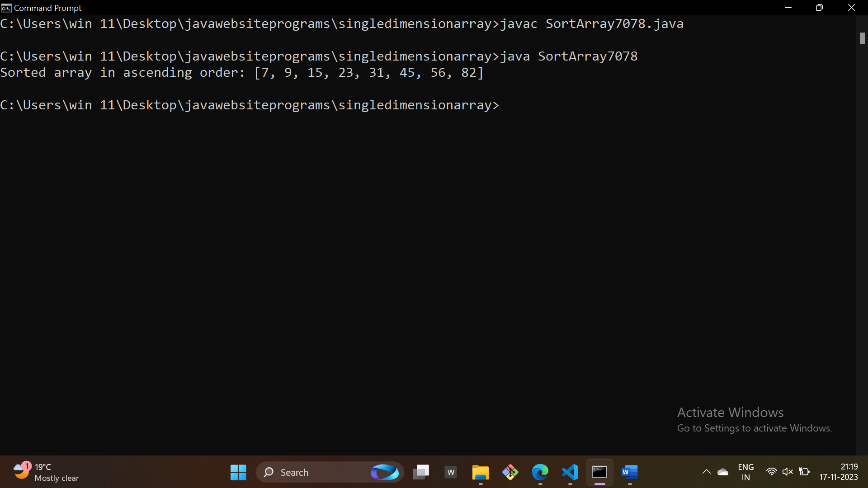Click the battery status tray icon
The width and height of the screenshot is (868, 488).
(x=804, y=472)
